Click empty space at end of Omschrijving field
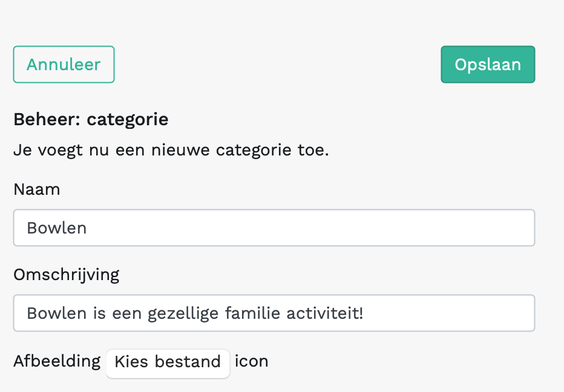The image size is (564, 392). 472,313
